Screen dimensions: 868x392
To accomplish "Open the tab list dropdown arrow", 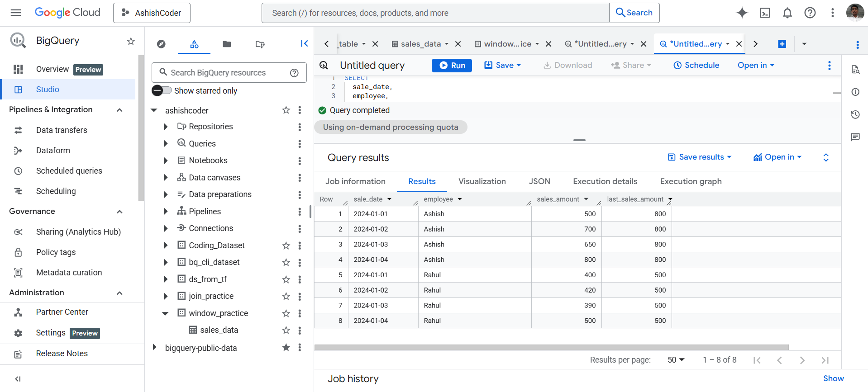I will coord(804,44).
